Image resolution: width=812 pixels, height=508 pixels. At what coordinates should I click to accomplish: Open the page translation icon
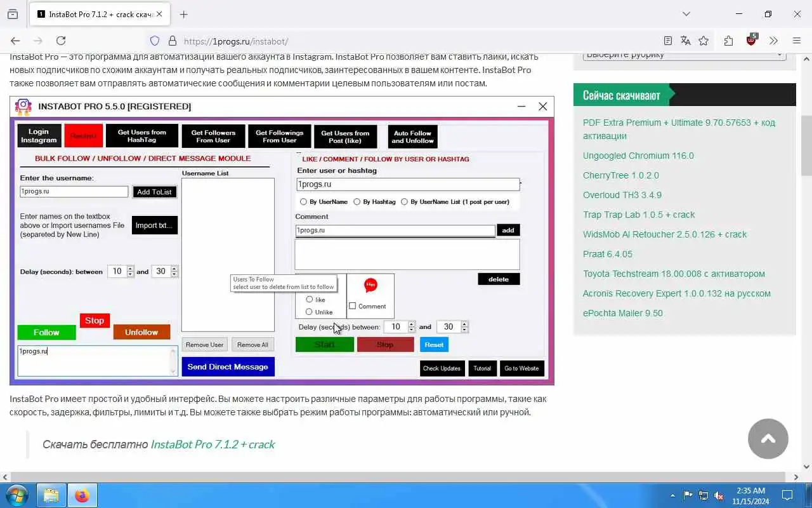point(686,41)
